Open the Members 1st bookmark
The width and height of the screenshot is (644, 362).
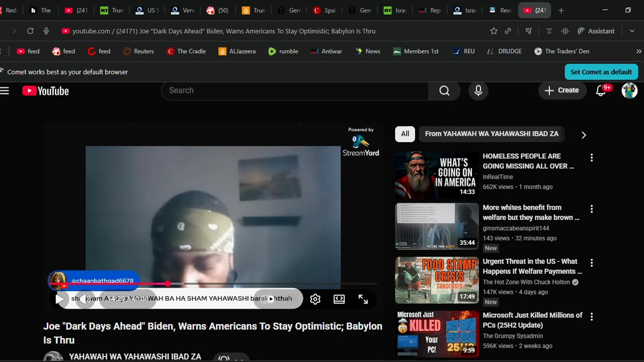(416, 51)
